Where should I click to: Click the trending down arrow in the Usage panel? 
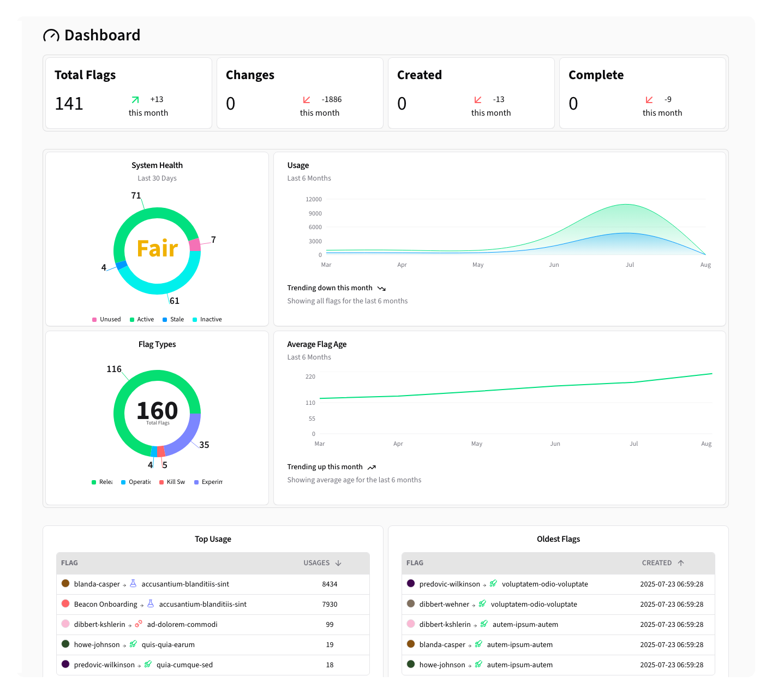point(381,288)
